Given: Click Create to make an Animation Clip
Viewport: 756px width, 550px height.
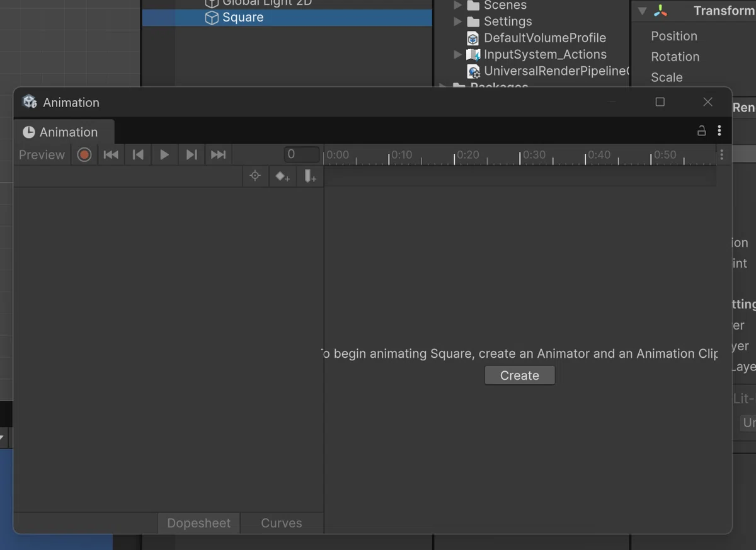Looking at the screenshot, I should [x=520, y=375].
